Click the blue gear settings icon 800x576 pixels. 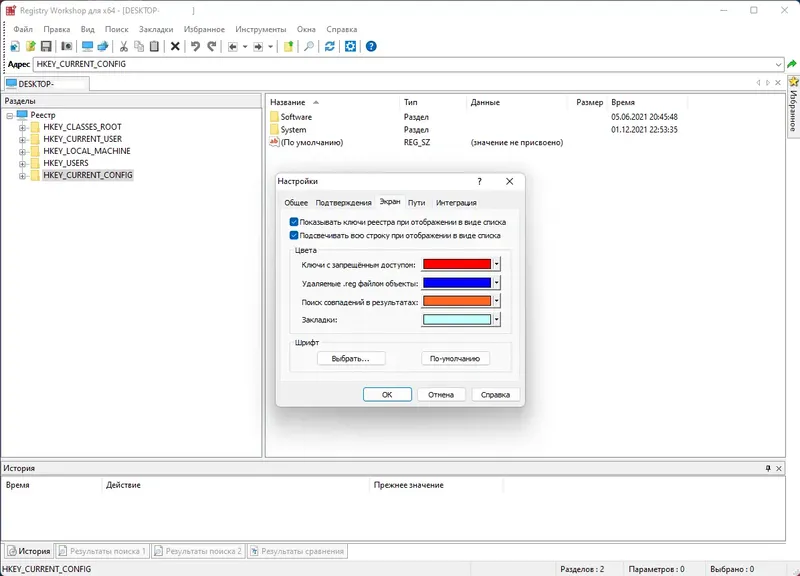coord(351,46)
